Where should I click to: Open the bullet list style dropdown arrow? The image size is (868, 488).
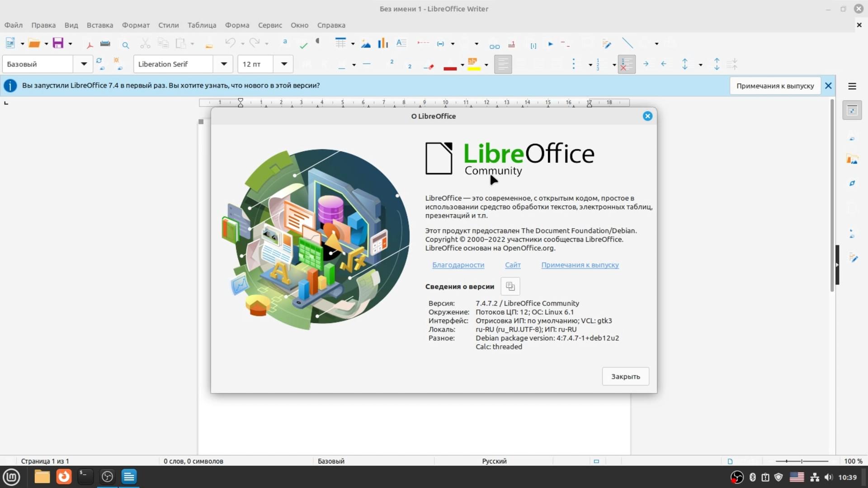coord(590,65)
